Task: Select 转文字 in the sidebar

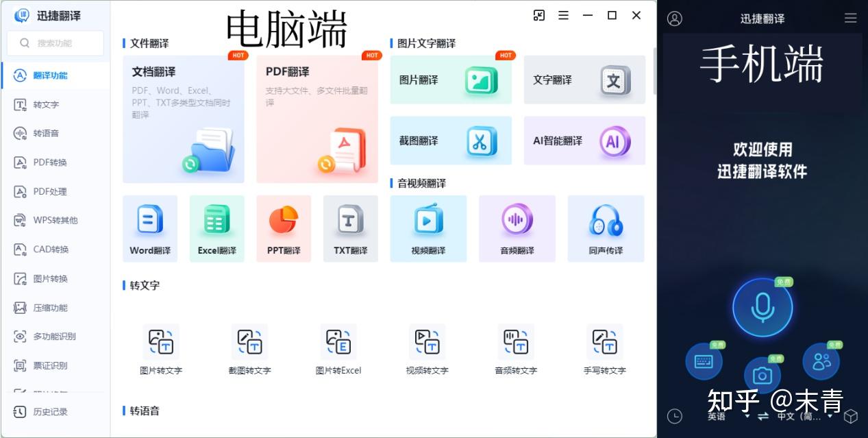Action: pos(55,104)
